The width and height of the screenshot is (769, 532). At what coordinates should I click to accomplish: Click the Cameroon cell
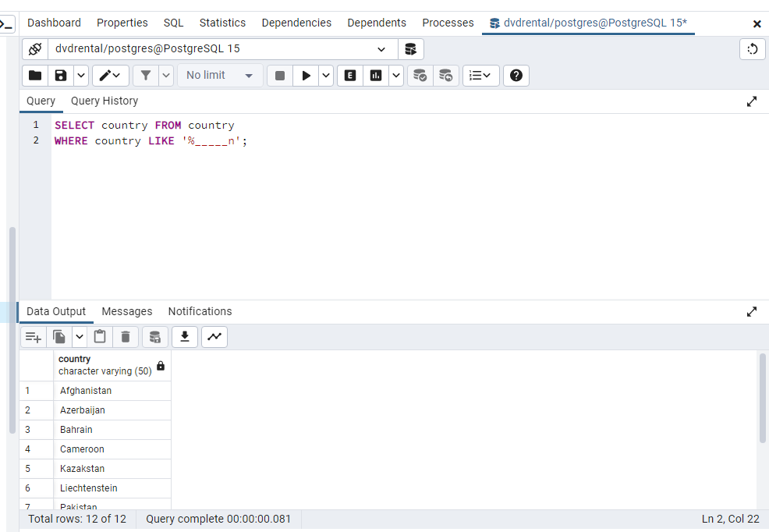click(x=112, y=449)
